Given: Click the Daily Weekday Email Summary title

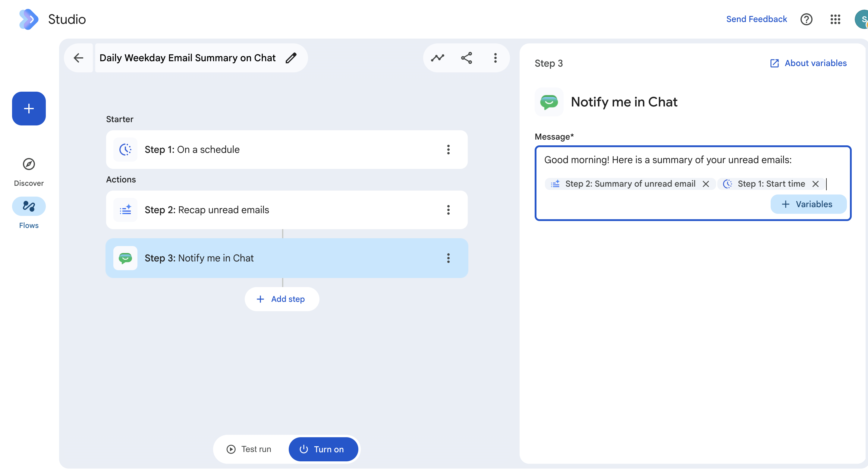Looking at the screenshot, I should point(187,58).
